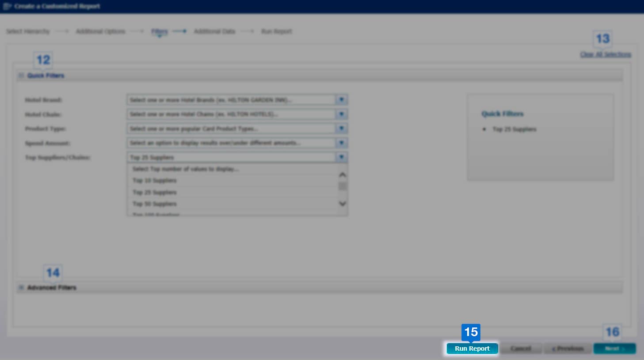Click the Hotel Brand selection field
644x360 pixels.
click(231, 100)
